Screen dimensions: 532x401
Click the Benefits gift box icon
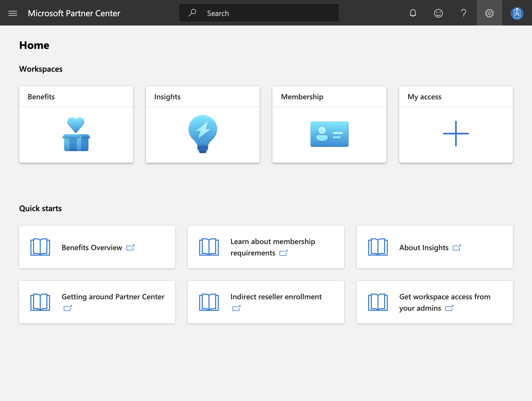(x=76, y=134)
